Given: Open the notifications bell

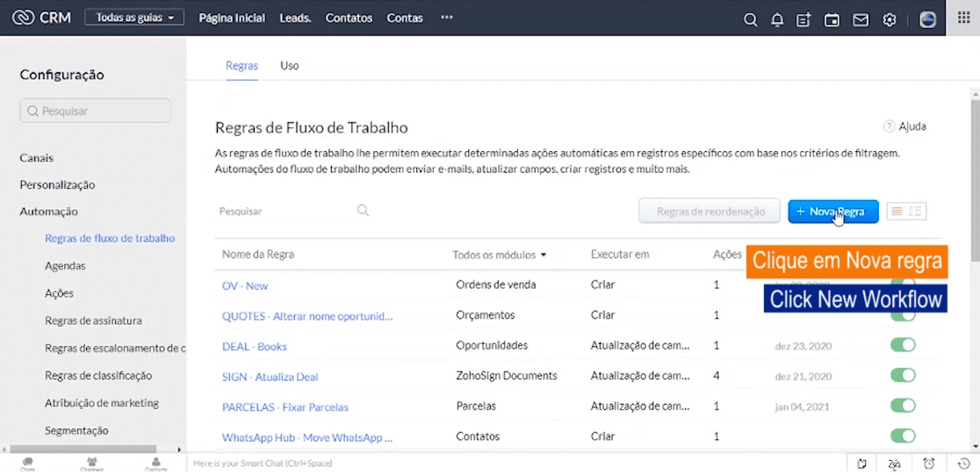Looking at the screenshot, I should coord(777,19).
